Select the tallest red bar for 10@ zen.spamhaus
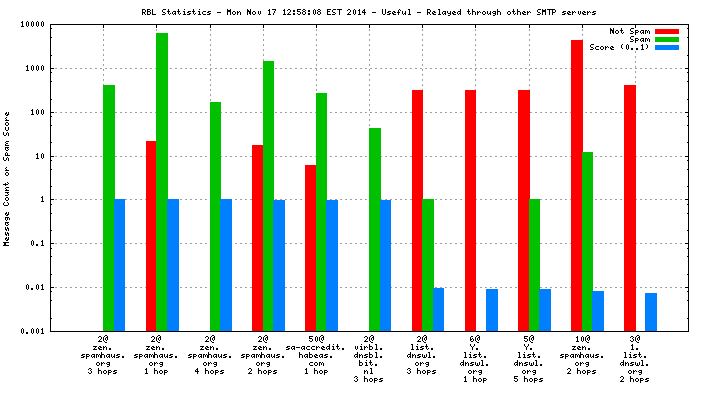 tap(576, 186)
